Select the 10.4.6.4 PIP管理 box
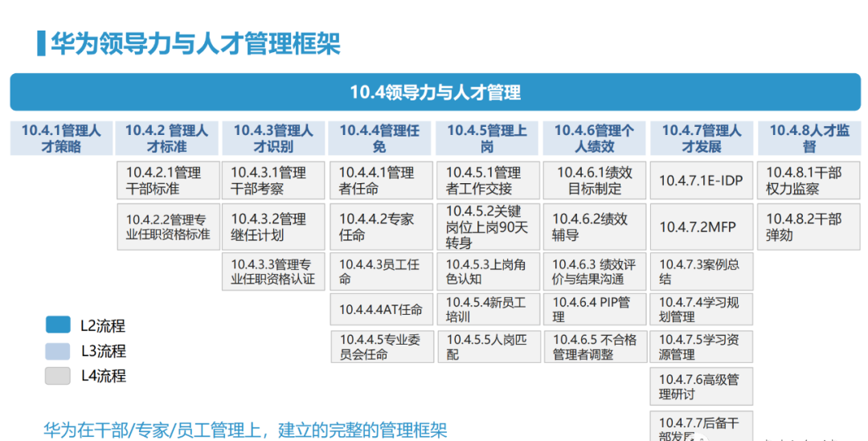 (x=595, y=309)
